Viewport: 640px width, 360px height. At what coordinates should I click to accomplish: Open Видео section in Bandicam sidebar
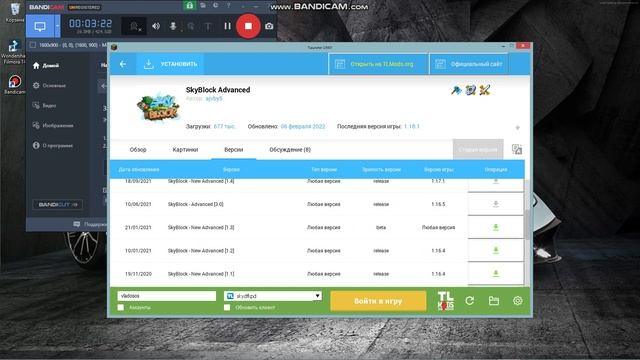point(44,106)
